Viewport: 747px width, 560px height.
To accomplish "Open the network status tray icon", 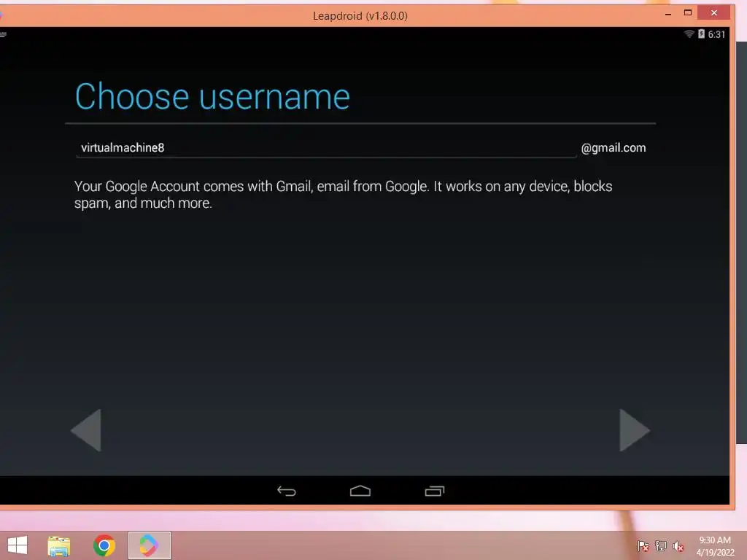I will click(x=661, y=546).
